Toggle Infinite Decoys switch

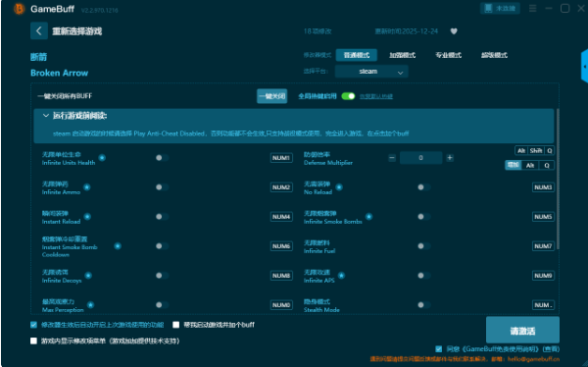(x=162, y=276)
